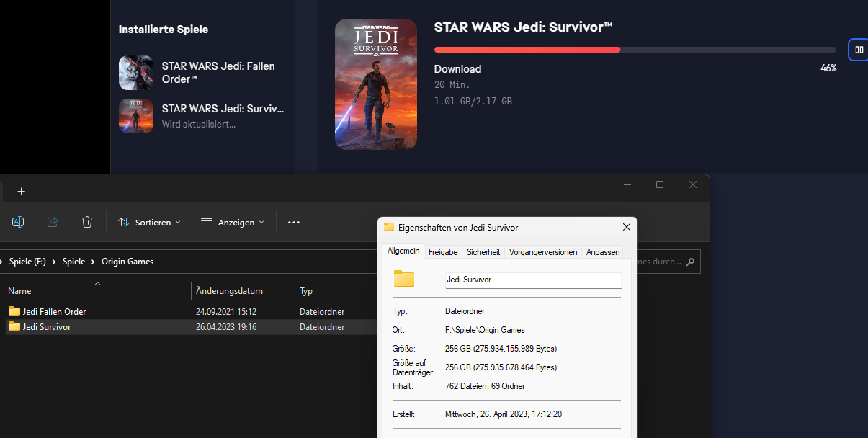
Task: Click the Delete trash icon in the Explorer toolbar
Action: 87,222
